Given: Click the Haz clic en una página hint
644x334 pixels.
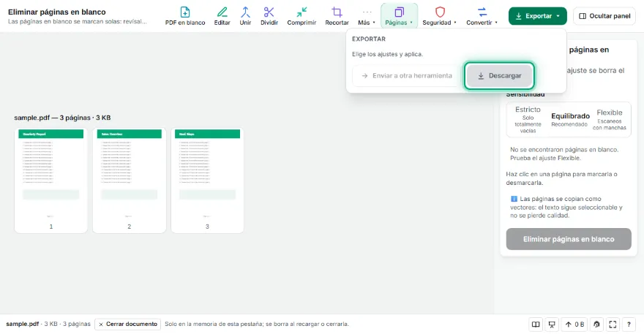Looking at the screenshot, I should point(561,178).
